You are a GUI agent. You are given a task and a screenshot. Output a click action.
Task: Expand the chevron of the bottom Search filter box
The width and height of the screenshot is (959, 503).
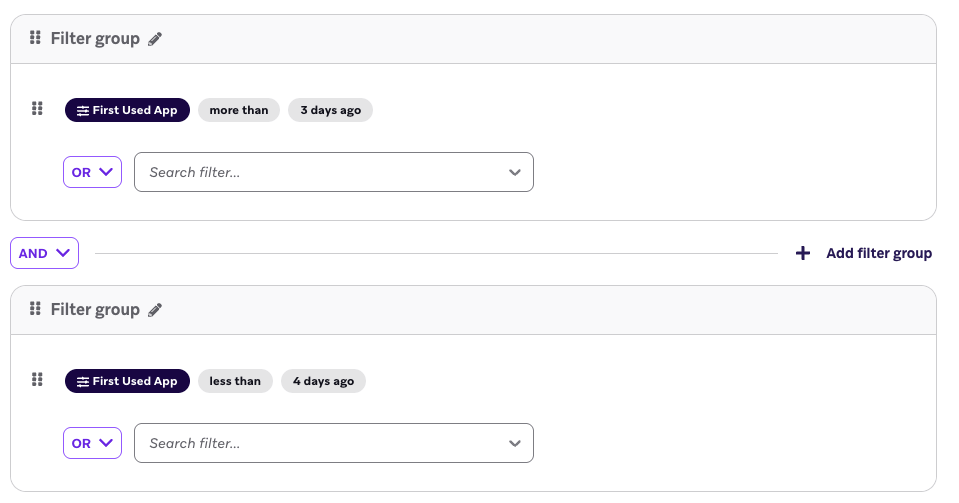[x=515, y=443]
